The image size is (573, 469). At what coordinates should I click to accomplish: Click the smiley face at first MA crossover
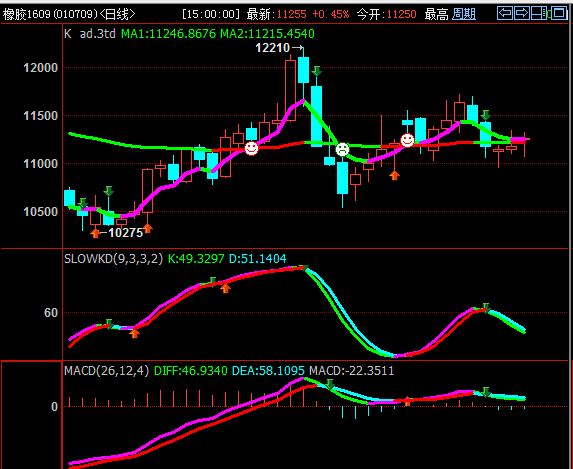[251, 148]
